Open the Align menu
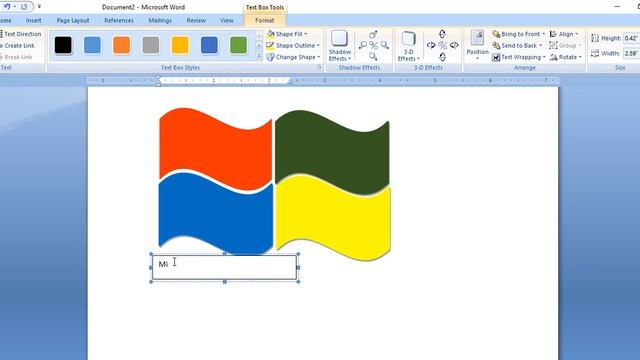640x360 pixels. pyautogui.click(x=564, y=34)
